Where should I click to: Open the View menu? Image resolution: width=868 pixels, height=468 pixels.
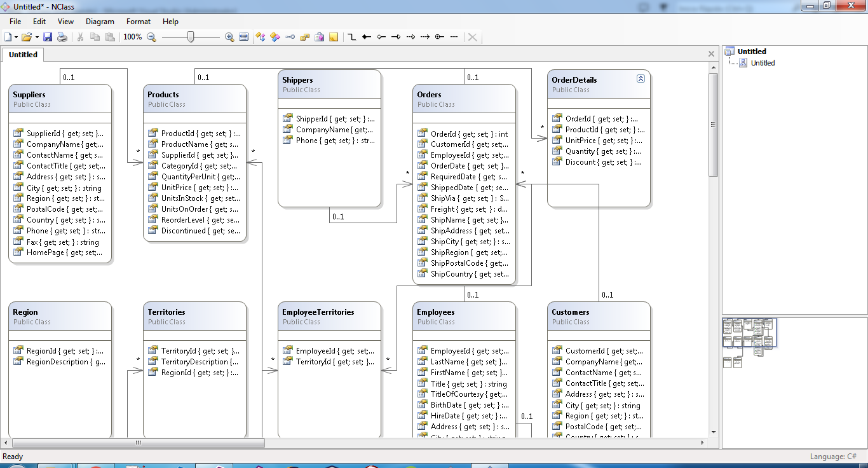(x=65, y=22)
